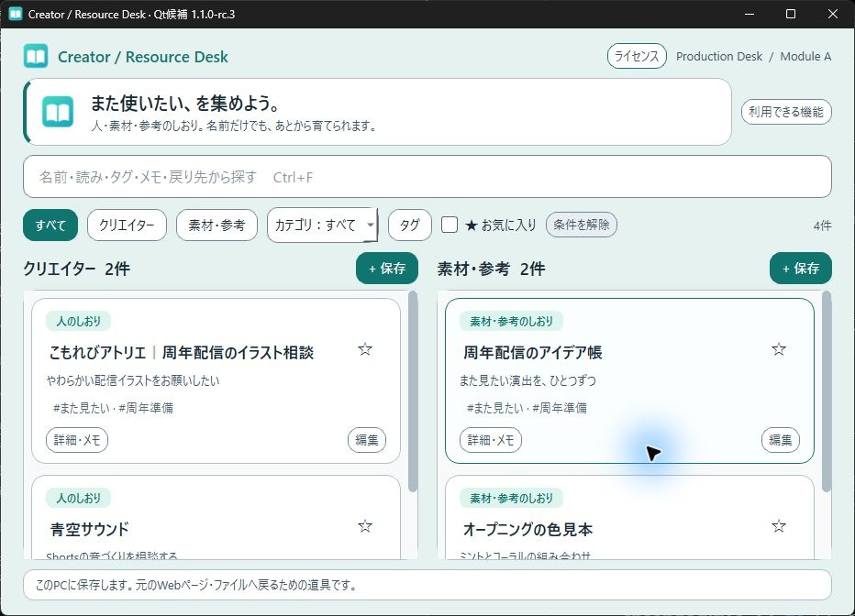Screen dimensions: 855x616
Task: Open the ライセンス dialog
Action: (637, 56)
